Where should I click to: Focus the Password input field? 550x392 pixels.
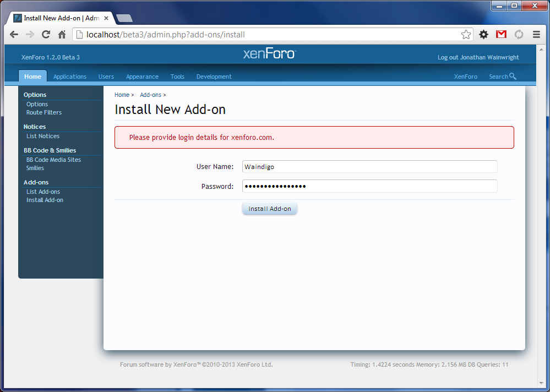370,186
